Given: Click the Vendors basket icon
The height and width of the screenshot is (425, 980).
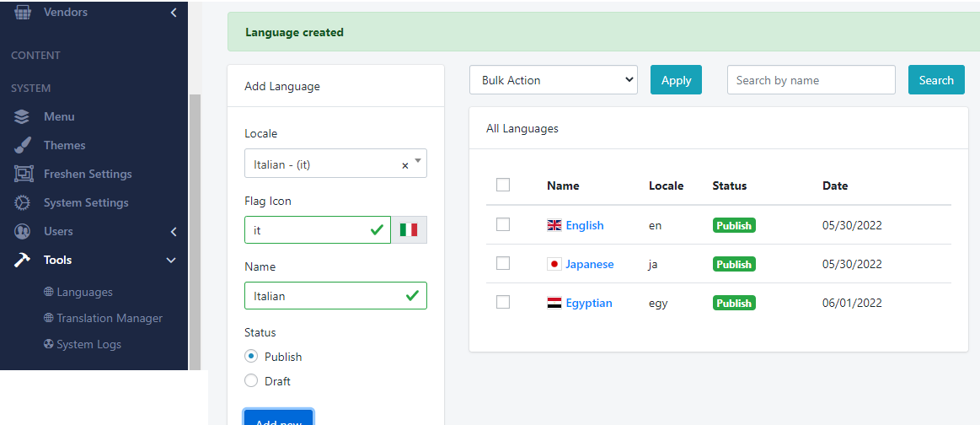Looking at the screenshot, I should 22,12.
